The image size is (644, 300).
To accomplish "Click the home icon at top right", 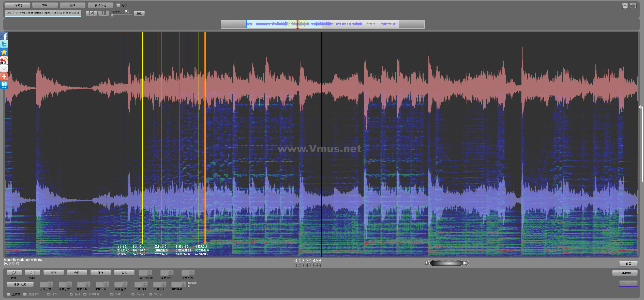I will pyautogui.click(x=625, y=6).
